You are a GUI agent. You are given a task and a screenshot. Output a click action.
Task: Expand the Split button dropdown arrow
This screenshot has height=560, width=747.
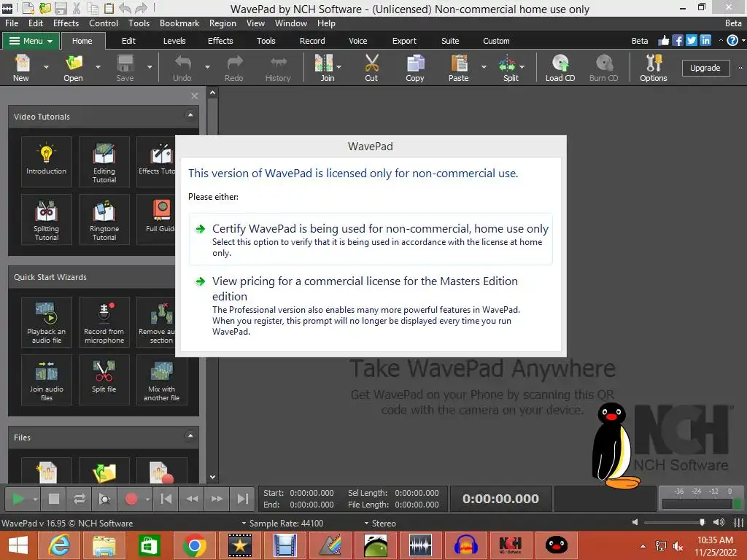point(522,67)
